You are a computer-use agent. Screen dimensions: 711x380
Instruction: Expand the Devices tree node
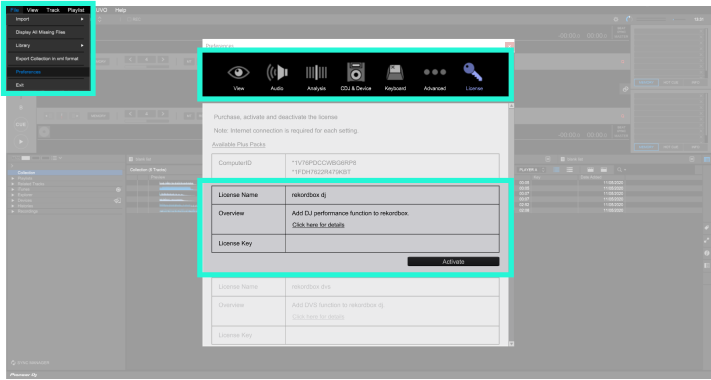tap(13, 200)
